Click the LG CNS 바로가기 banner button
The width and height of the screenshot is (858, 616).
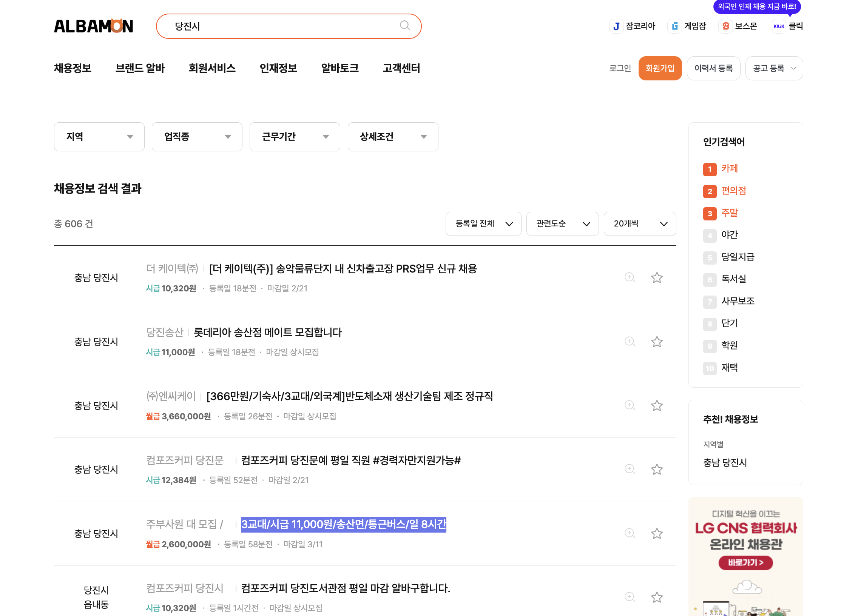[x=745, y=563]
